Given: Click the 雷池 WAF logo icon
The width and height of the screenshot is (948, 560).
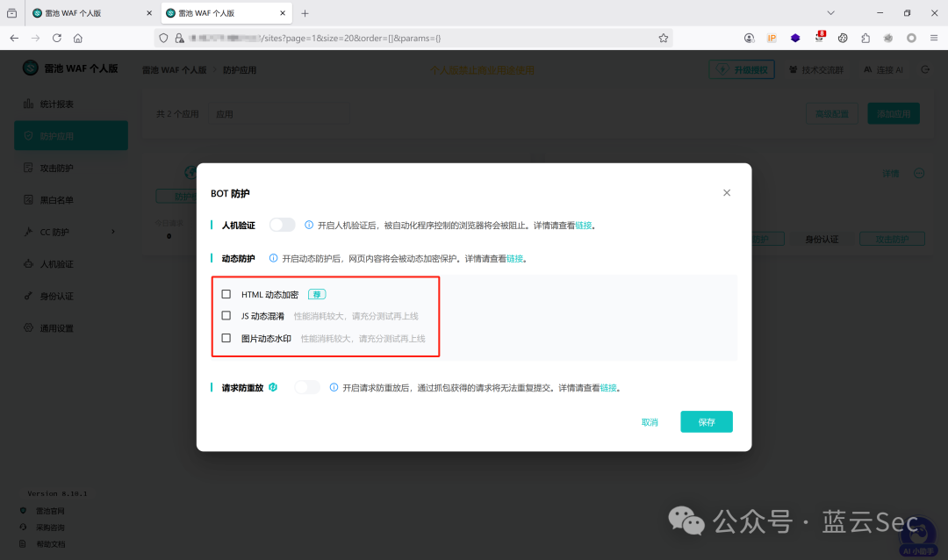Looking at the screenshot, I should tap(30, 68).
